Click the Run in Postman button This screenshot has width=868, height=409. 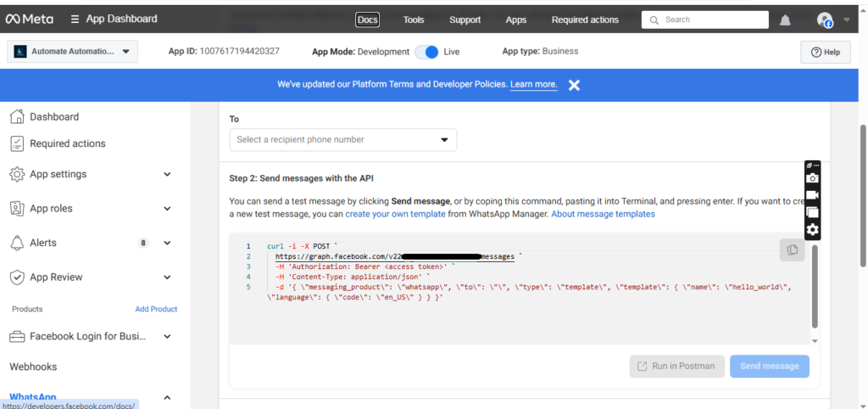(676, 367)
